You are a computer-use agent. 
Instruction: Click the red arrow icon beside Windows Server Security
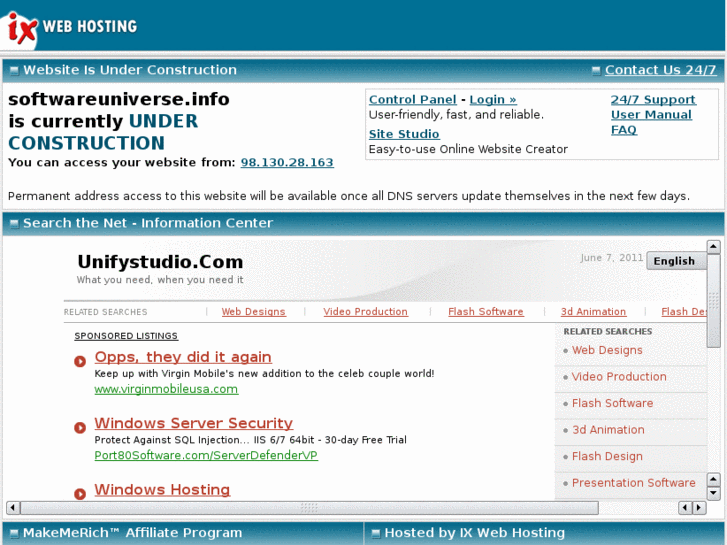[80, 428]
